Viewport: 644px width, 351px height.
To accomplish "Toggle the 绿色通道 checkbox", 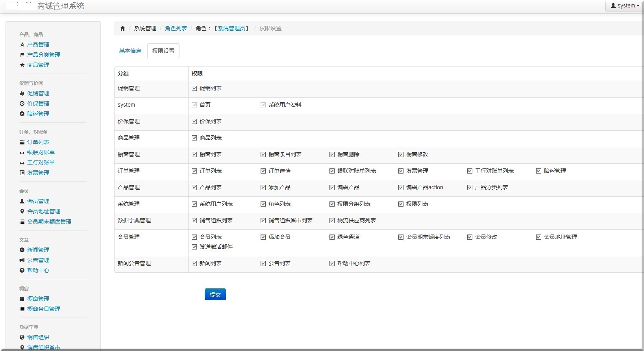I will tap(332, 237).
